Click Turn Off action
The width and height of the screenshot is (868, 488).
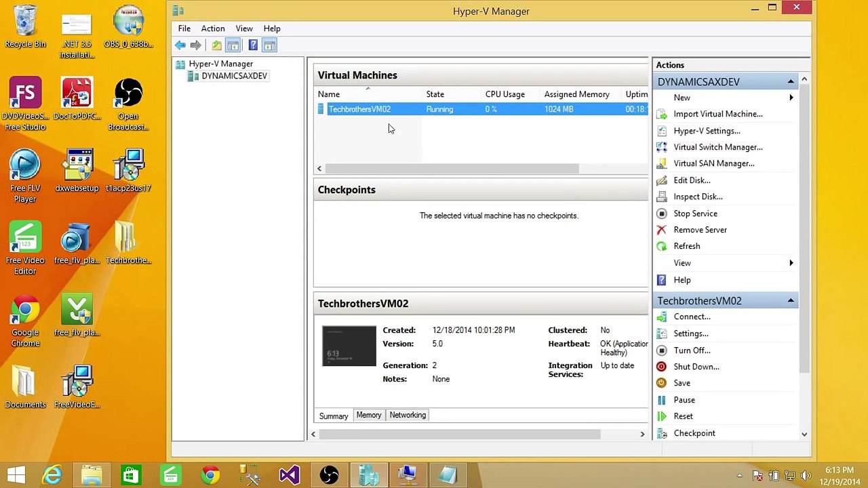click(x=692, y=350)
